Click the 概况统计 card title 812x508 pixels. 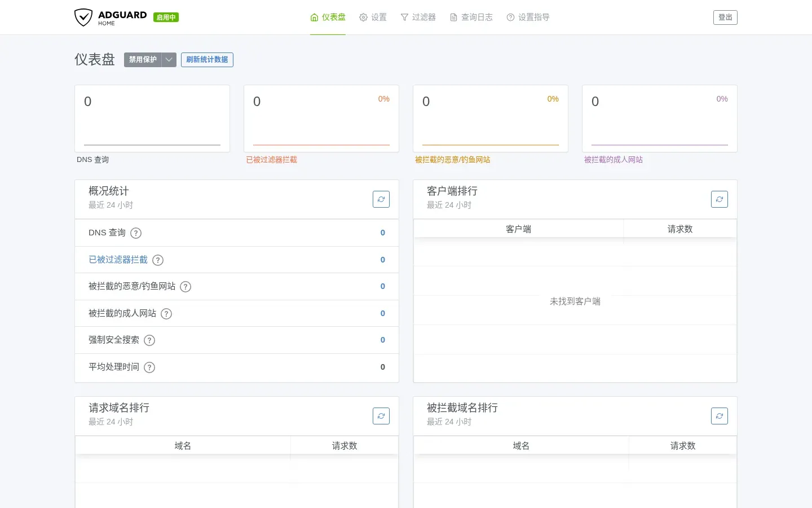(x=109, y=191)
